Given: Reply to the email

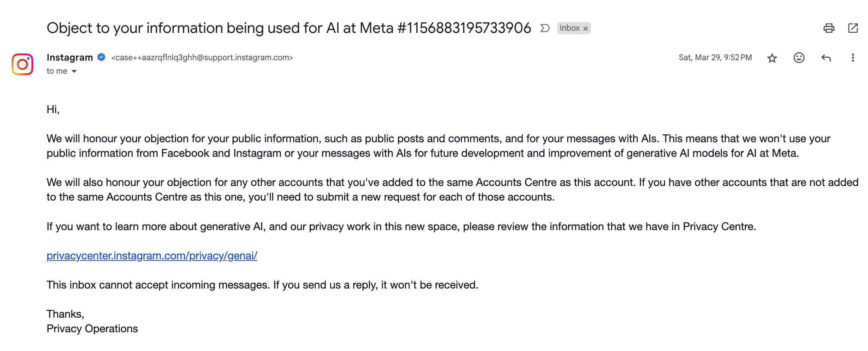Looking at the screenshot, I should (826, 58).
